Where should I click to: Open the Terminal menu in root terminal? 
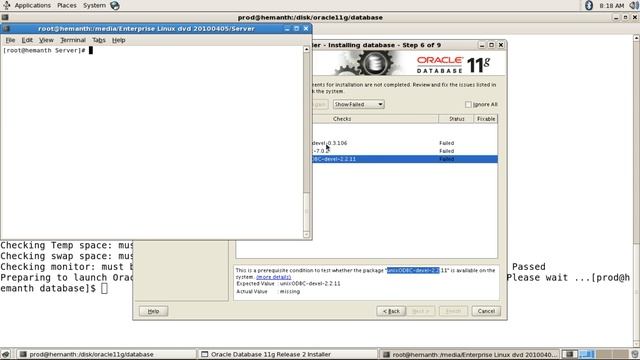click(73, 40)
